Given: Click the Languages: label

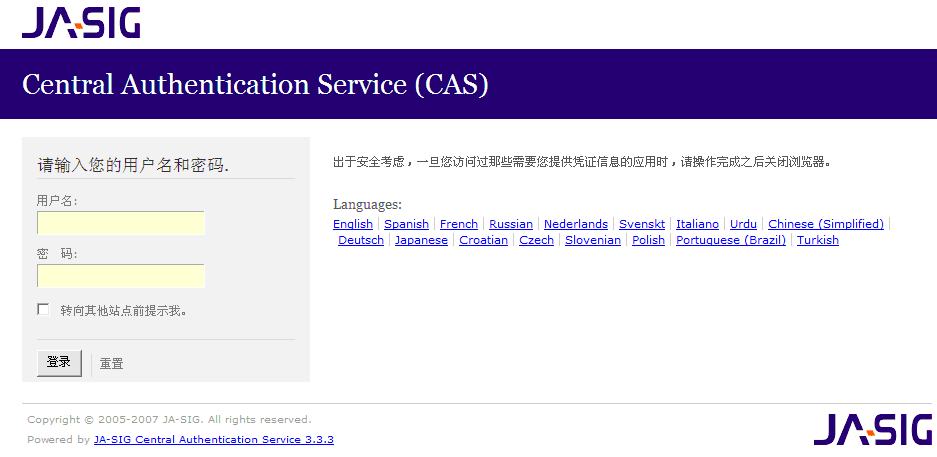Looking at the screenshot, I should coord(368,205).
